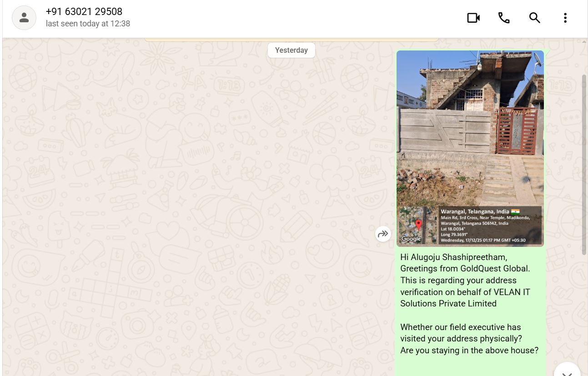Click 'Greetings from GoldQuest Global.' line
The height and width of the screenshot is (376, 588).
465,269
